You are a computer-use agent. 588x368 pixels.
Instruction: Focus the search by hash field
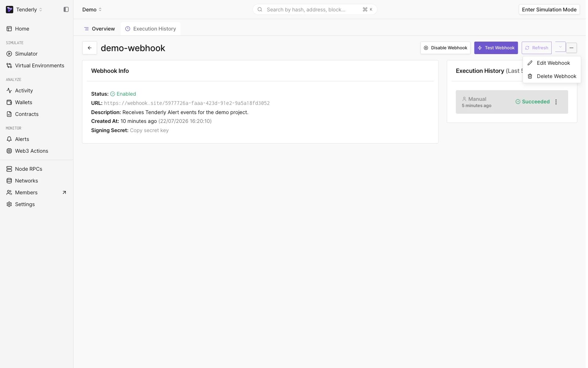point(315,10)
